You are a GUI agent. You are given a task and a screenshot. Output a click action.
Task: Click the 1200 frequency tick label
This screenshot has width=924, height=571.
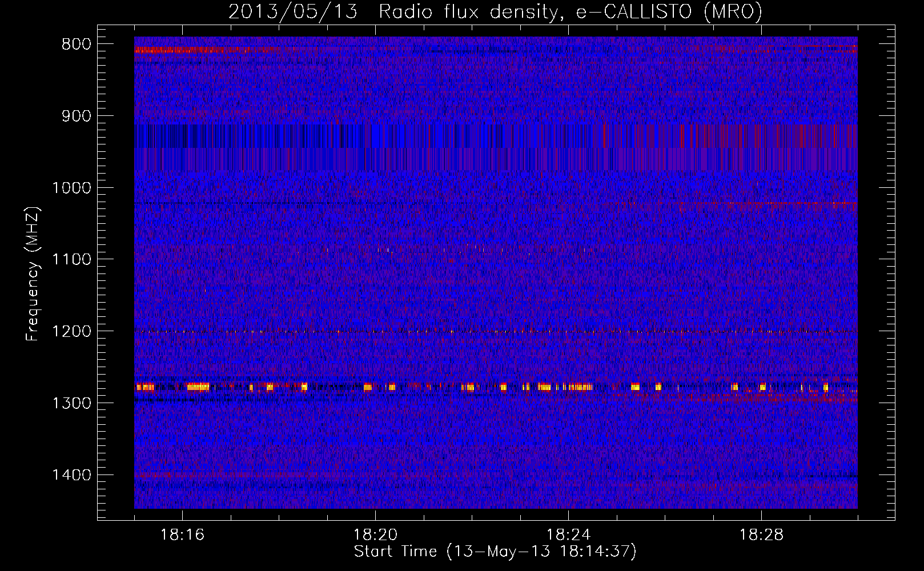(x=72, y=332)
